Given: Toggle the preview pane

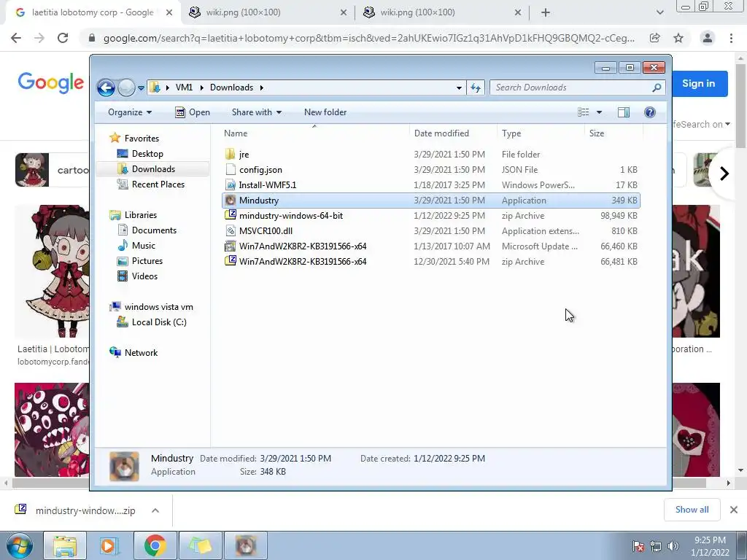Looking at the screenshot, I should click(x=623, y=112).
